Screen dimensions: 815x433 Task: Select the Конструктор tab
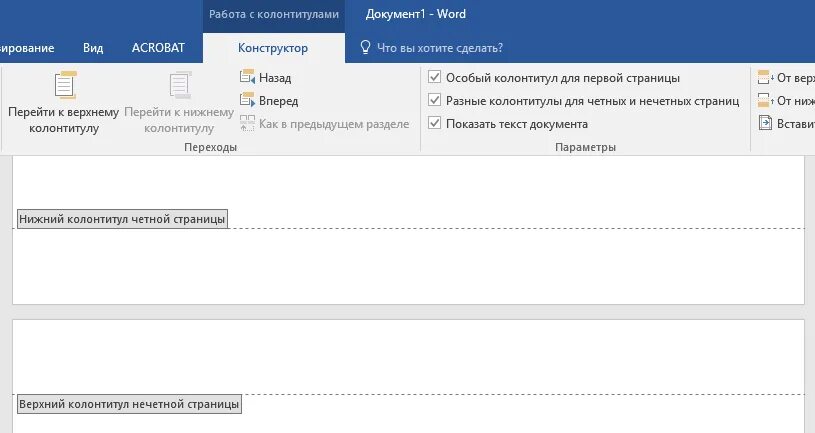point(273,47)
